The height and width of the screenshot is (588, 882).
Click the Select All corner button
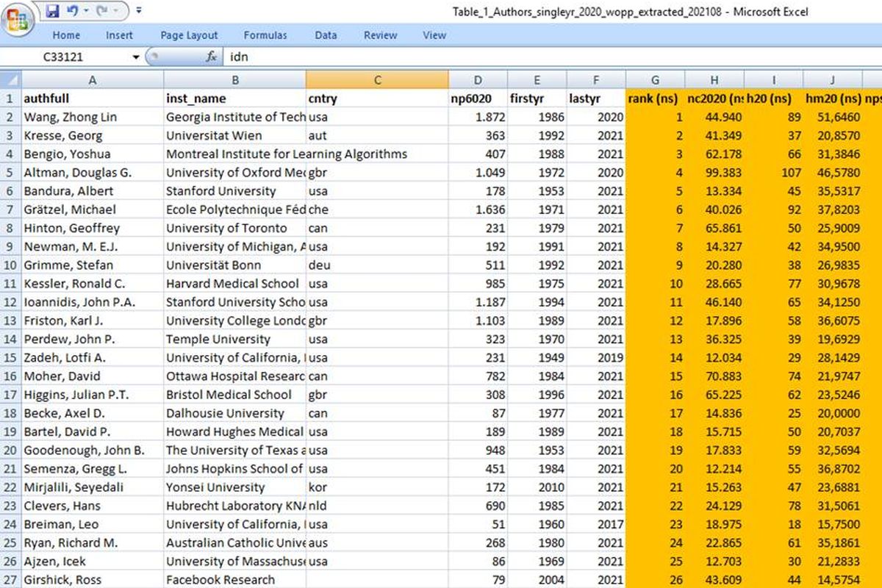click(9, 79)
